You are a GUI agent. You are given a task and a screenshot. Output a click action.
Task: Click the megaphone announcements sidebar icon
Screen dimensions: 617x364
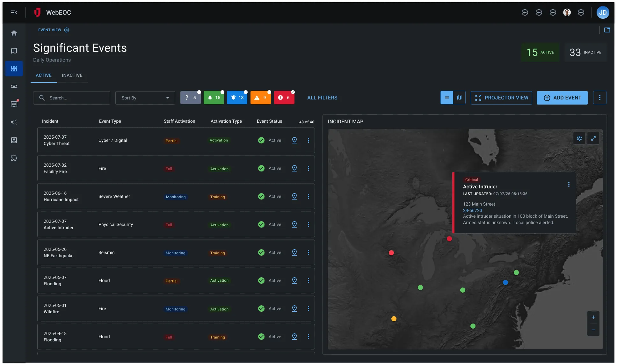click(14, 122)
